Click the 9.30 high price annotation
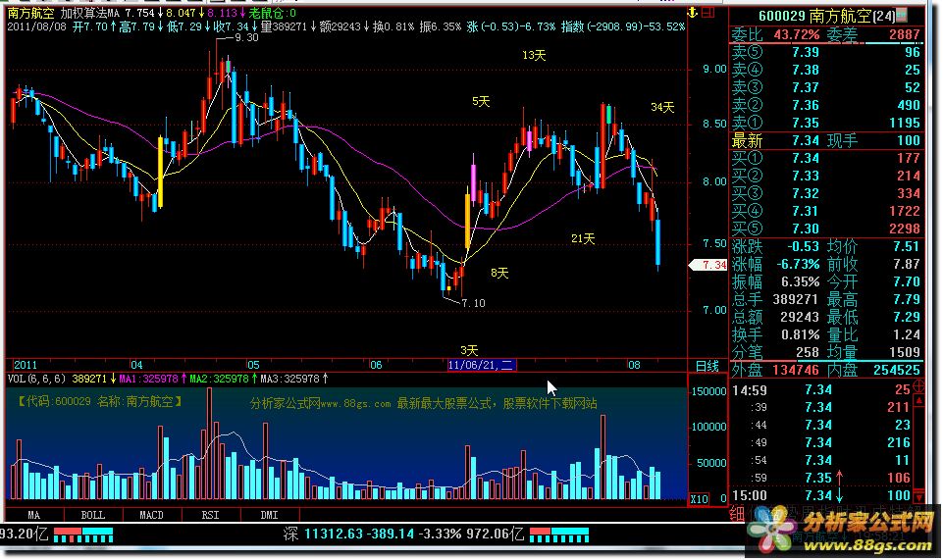This screenshot has height=560, width=943. pos(246,37)
